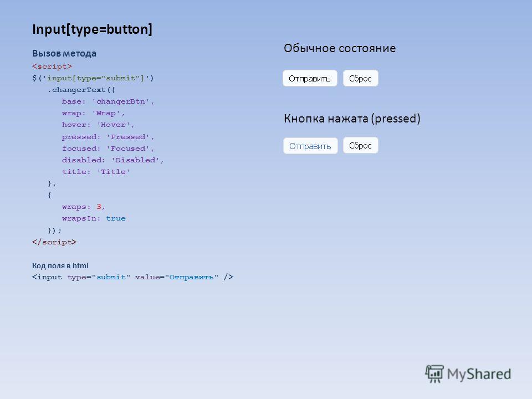Viewport: 532px width, 399px height.
Task: Click the pressed: 'Pressed' line
Action: 108,137
